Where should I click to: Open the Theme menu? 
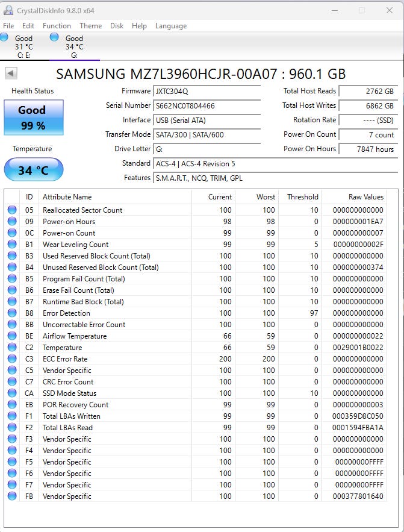[x=90, y=26]
